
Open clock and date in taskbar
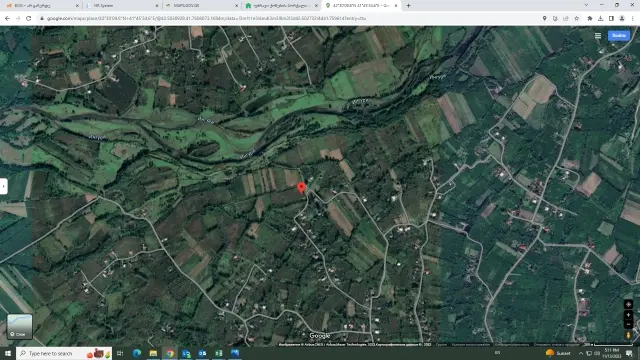pos(612,353)
